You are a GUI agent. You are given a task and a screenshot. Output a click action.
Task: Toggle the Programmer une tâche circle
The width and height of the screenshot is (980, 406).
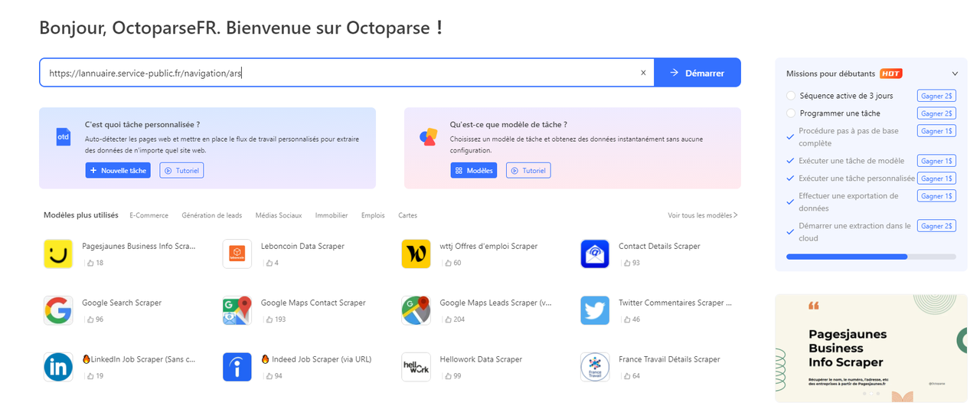pos(791,113)
